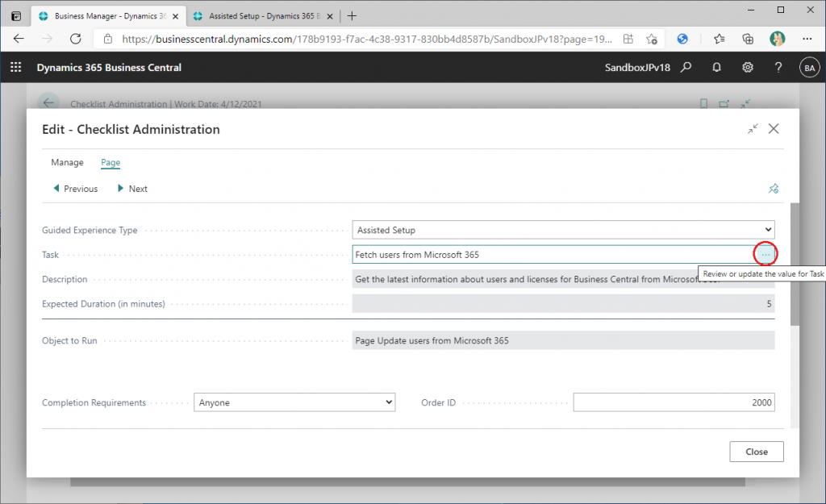Click the Completion Requirements label

click(94, 402)
